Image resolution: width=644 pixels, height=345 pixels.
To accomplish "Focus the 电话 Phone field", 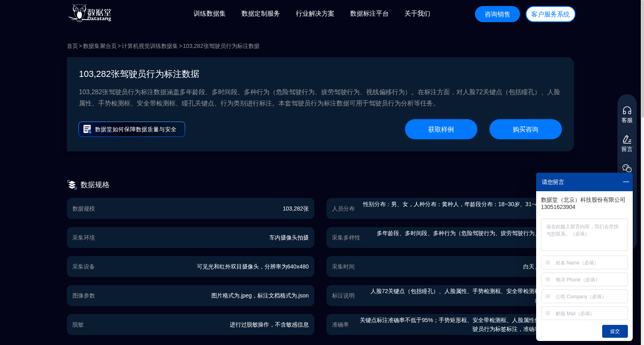I will [584, 279].
